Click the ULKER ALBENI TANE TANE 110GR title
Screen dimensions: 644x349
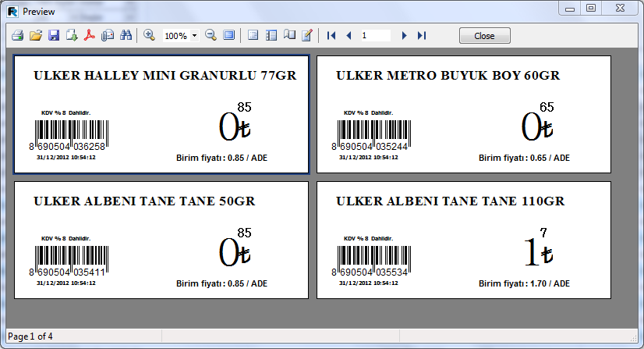click(450, 201)
